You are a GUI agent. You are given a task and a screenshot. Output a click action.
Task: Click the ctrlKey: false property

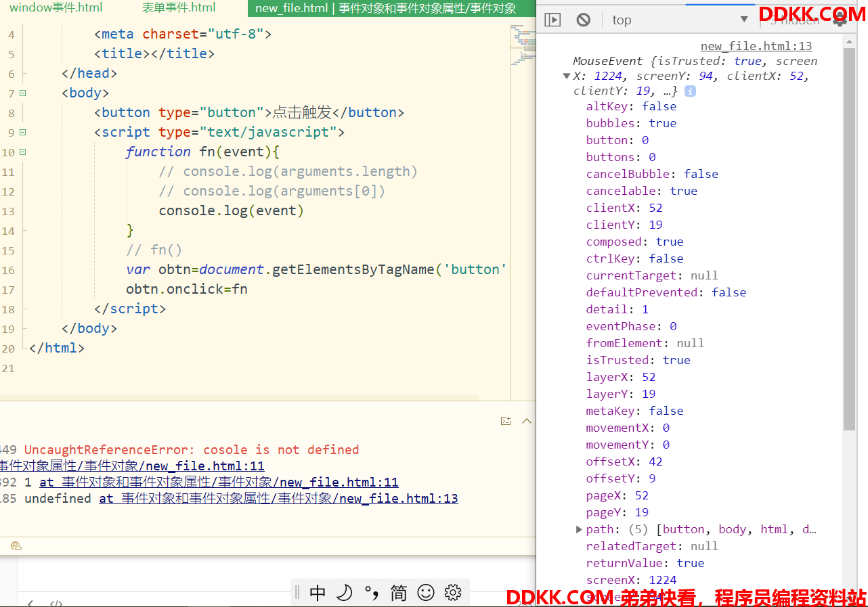click(635, 258)
